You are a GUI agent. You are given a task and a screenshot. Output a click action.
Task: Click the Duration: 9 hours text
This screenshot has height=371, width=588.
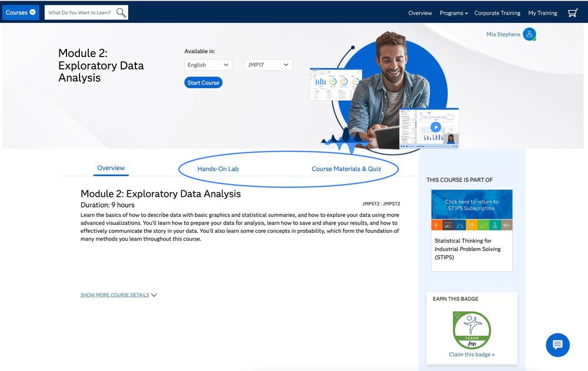click(x=108, y=205)
